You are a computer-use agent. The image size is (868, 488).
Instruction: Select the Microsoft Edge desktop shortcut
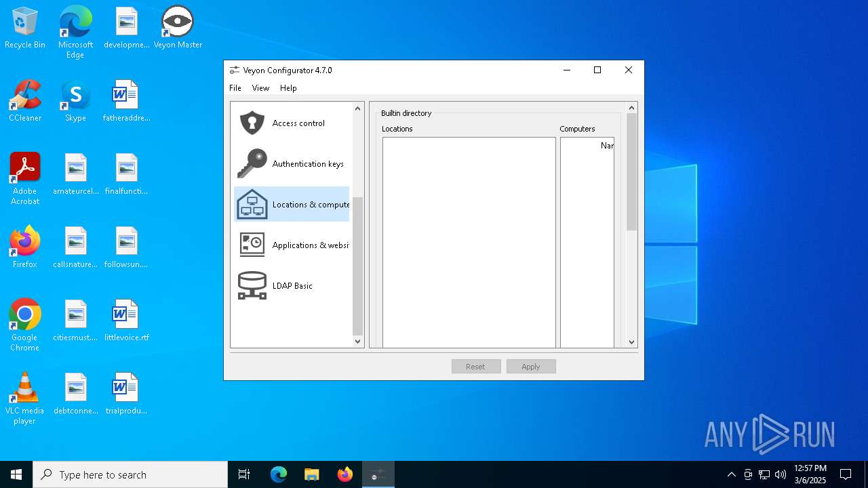[x=75, y=33]
